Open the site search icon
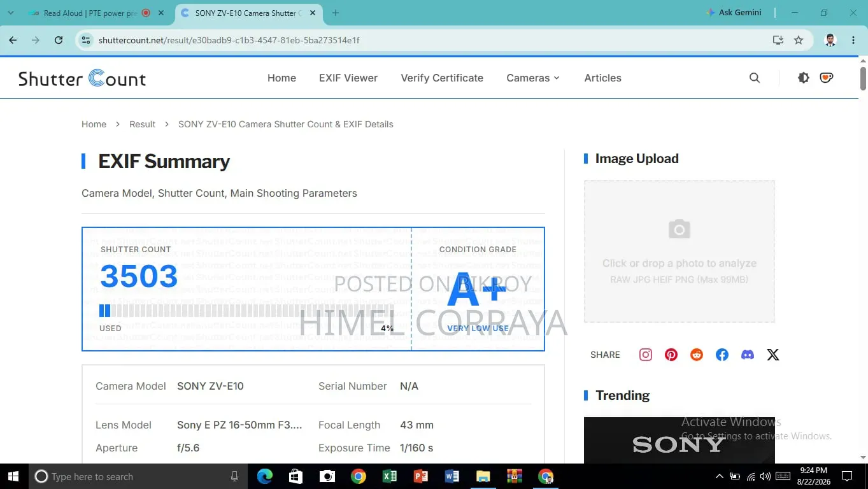Image resolution: width=868 pixels, height=489 pixels. tap(755, 78)
